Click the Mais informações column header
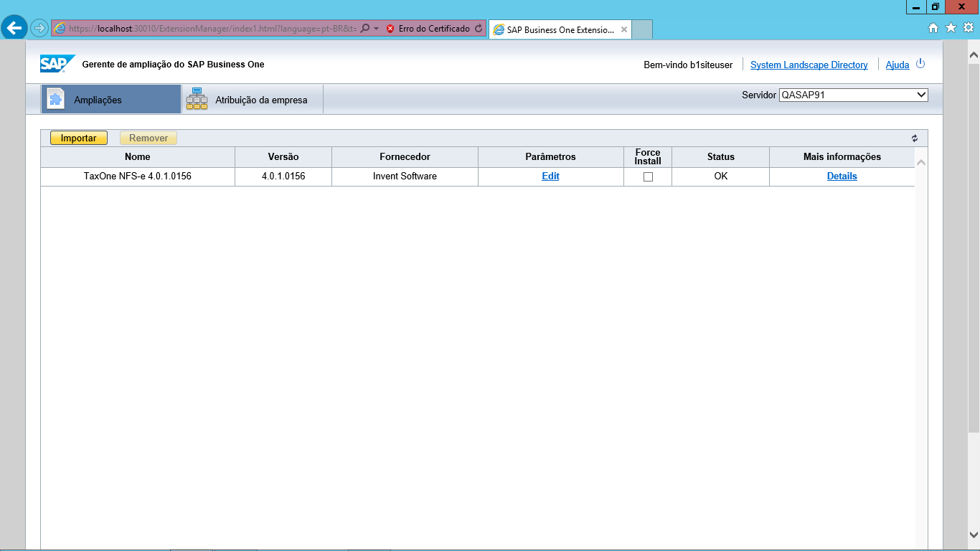 842,157
